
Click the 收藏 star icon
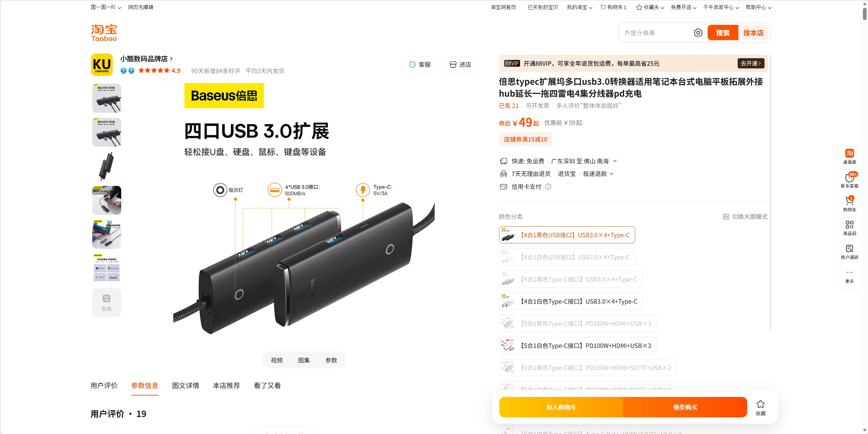click(x=760, y=404)
